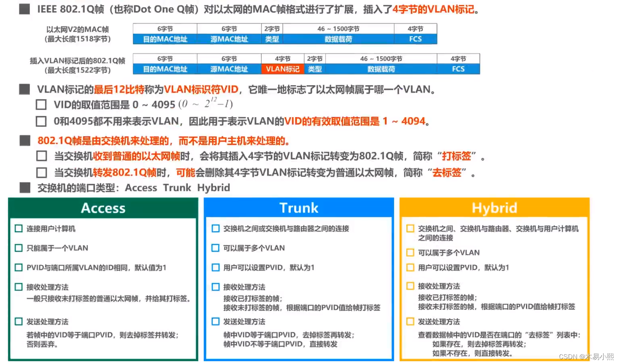Check the Hybrid box '用户可以设置PVID，默认为1'
This screenshot has width=620, height=364.
[410, 267]
